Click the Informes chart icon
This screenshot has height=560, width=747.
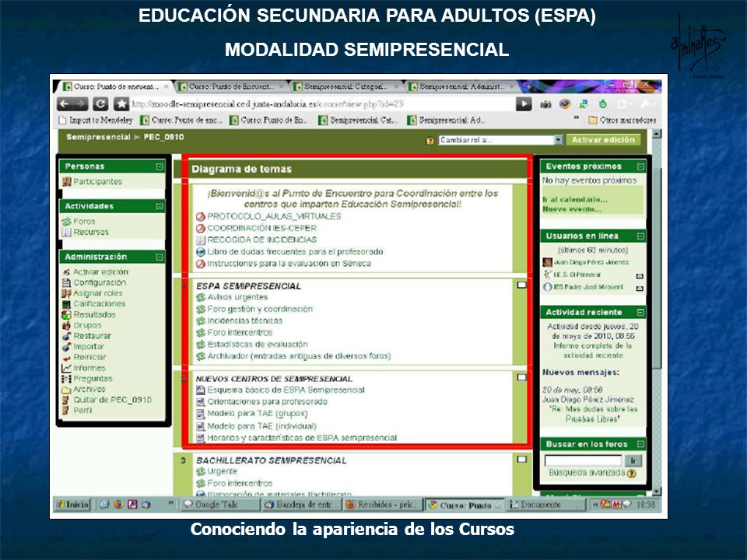[66, 368]
